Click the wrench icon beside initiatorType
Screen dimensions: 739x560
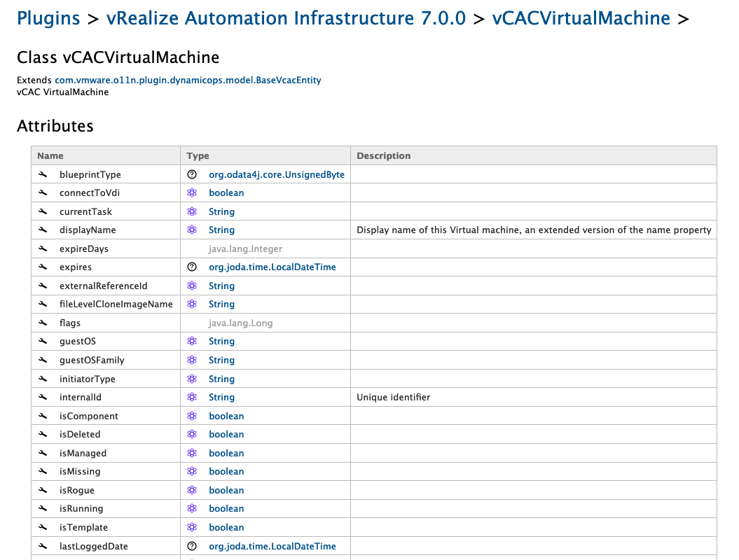point(43,379)
